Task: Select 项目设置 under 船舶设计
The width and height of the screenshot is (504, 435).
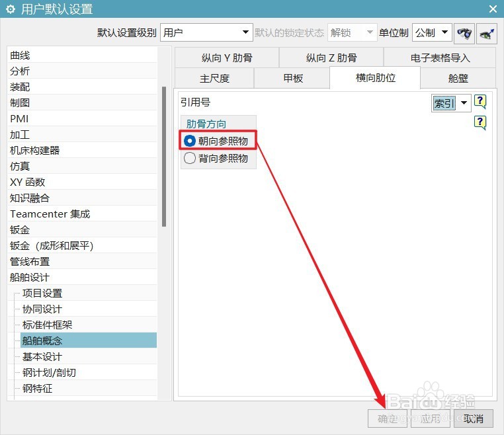Action: click(89, 293)
